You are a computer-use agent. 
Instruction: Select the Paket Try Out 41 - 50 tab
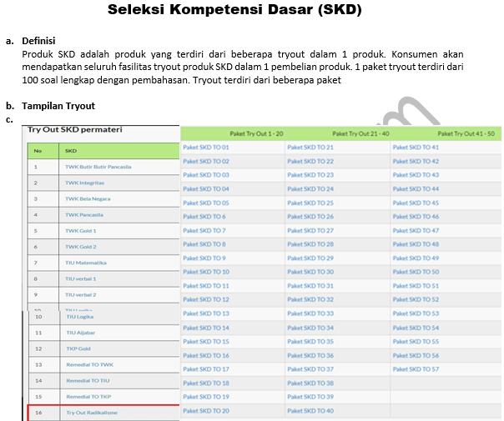point(466,133)
